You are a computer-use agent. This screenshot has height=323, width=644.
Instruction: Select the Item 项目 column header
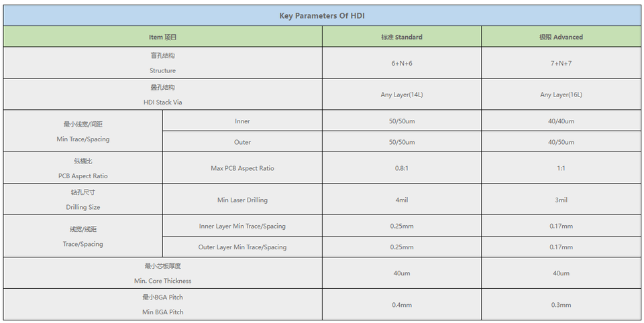pyautogui.click(x=162, y=37)
